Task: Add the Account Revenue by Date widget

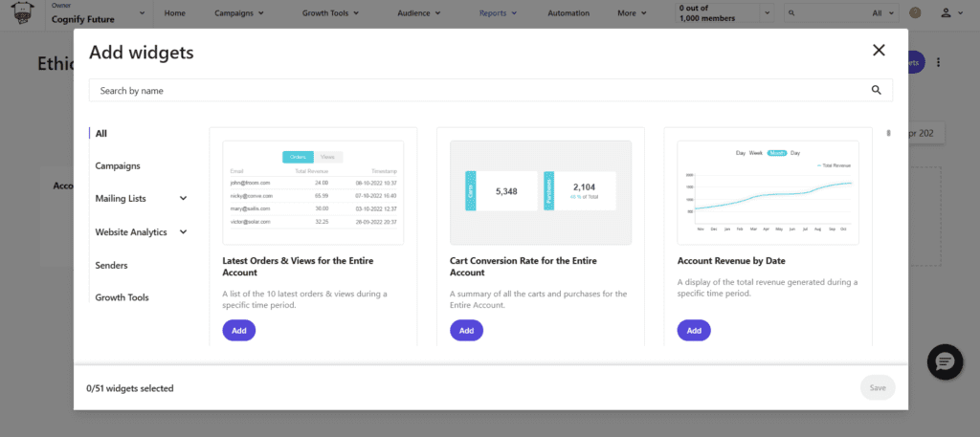Action: pos(694,330)
